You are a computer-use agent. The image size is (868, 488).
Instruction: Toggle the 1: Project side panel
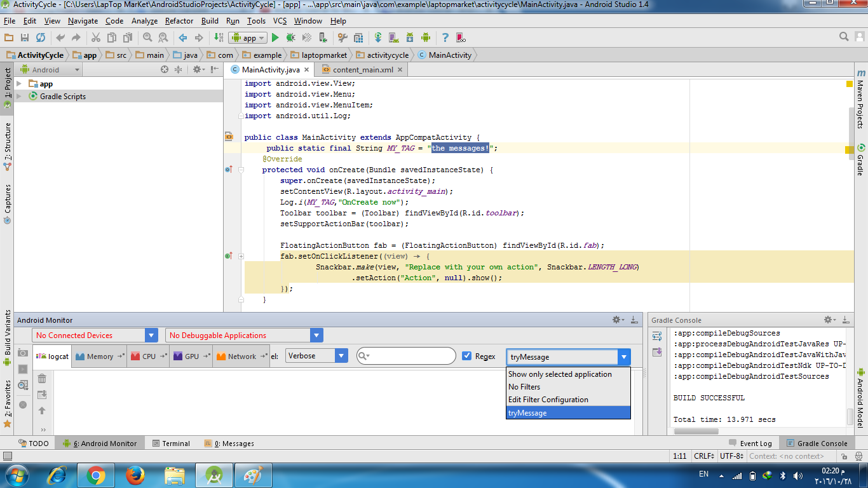[x=7, y=87]
